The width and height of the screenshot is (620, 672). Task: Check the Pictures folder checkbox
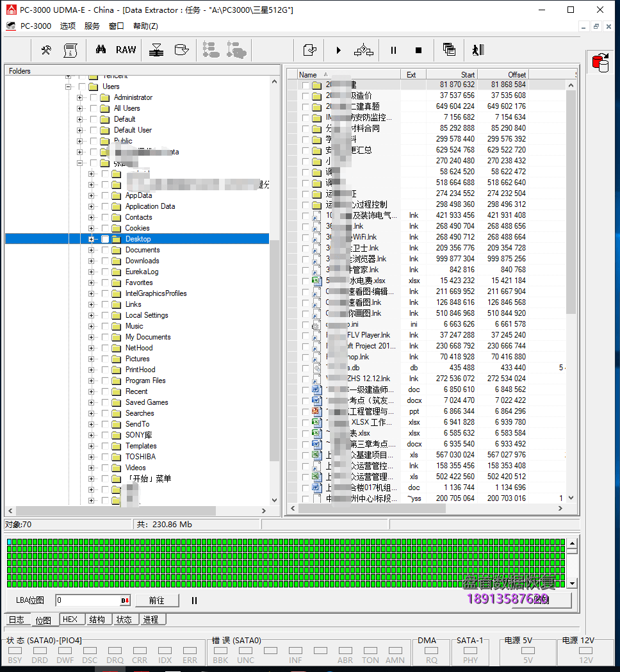click(105, 359)
